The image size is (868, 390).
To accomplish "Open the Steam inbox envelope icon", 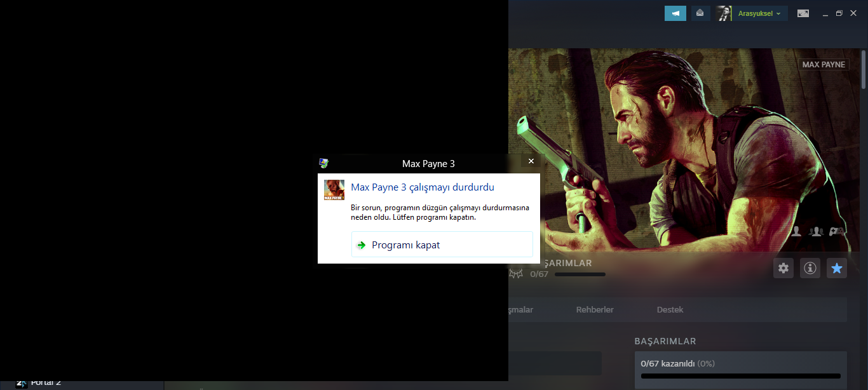I will coord(700,13).
